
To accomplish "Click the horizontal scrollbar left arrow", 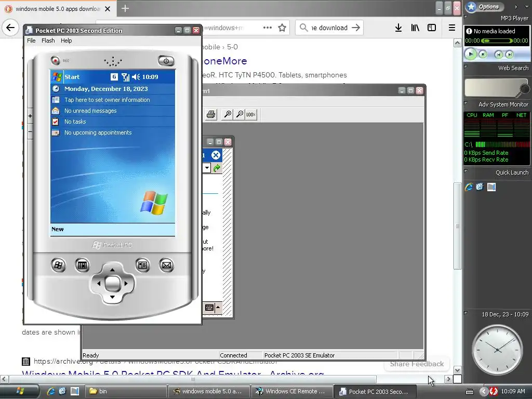I will click(x=4, y=379).
